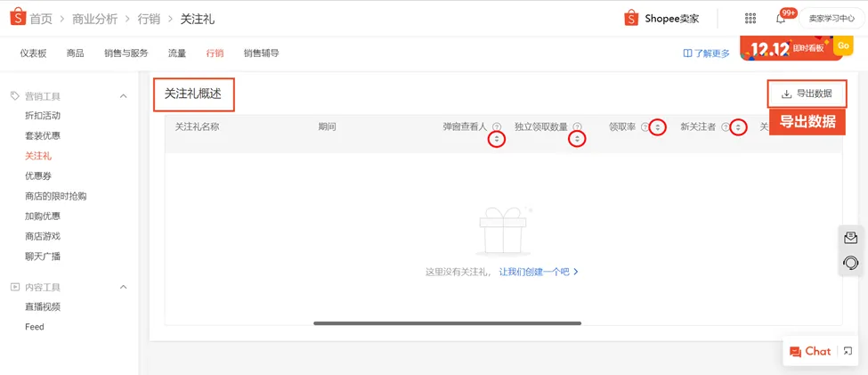868x375 pixels.
Task: Switch to the 流量 tab
Action: (x=177, y=53)
